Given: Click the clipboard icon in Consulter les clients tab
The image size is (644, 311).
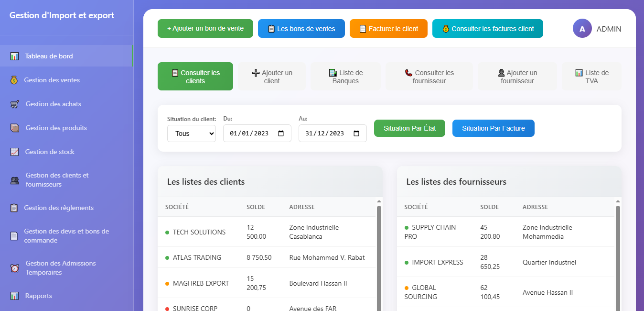Looking at the screenshot, I should point(175,73).
